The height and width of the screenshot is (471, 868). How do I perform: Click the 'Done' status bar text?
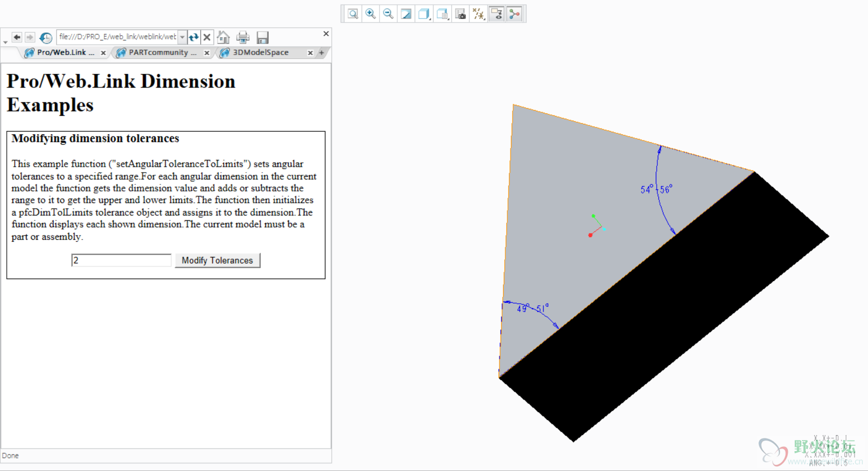(10, 456)
